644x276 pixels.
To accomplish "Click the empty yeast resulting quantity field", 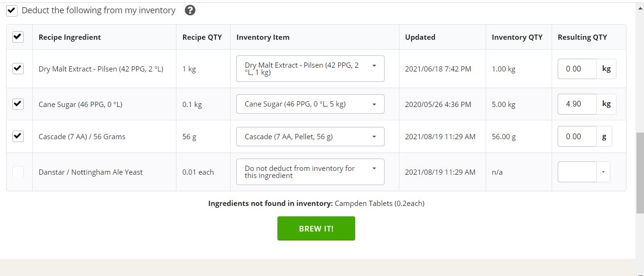I will click(577, 172).
